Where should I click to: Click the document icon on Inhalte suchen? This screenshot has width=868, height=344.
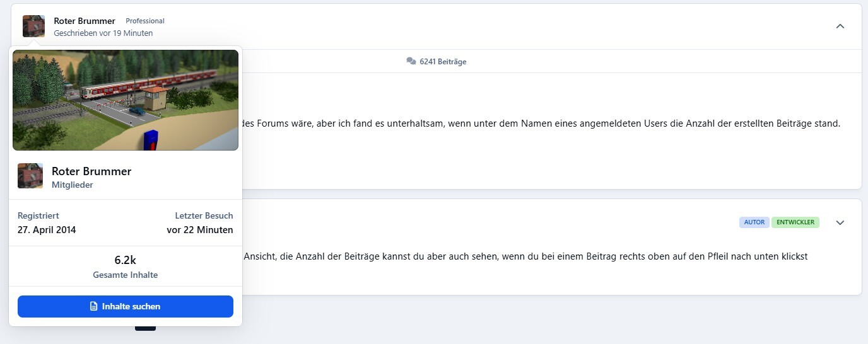point(94,306)
